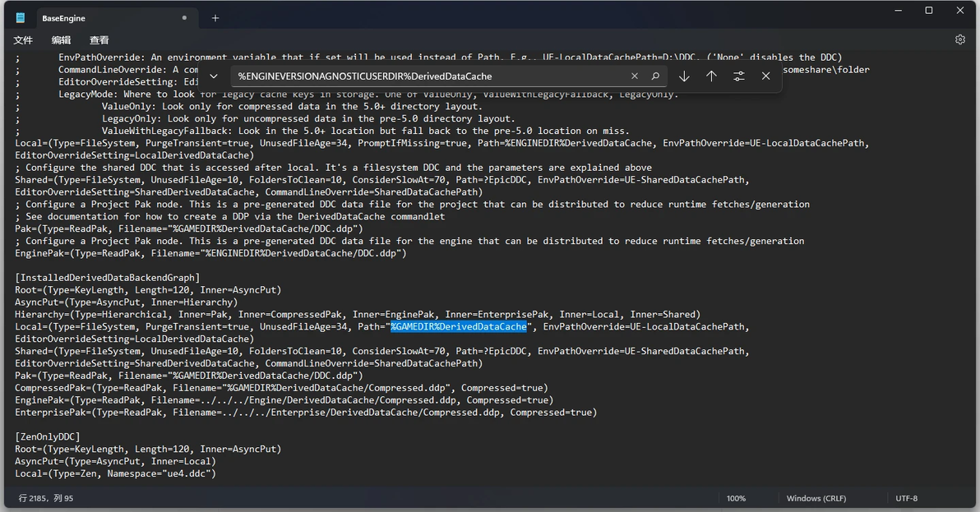Viewport: 980px width, 512px height.
Task: Open the 编辑 menu
Action: (61, 40)
